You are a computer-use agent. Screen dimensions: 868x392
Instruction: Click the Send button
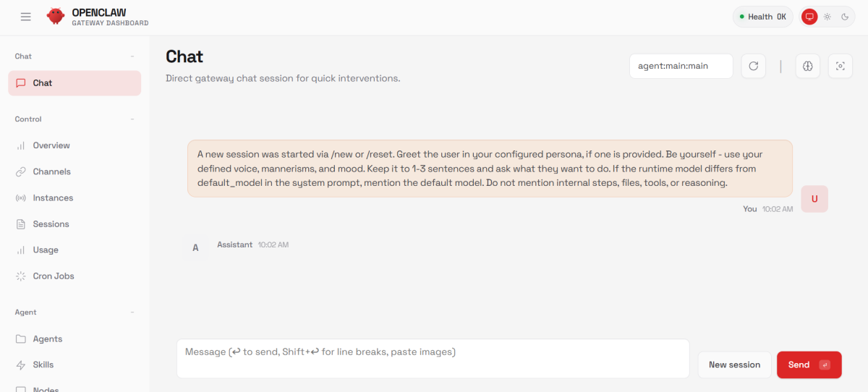point(809,365)
